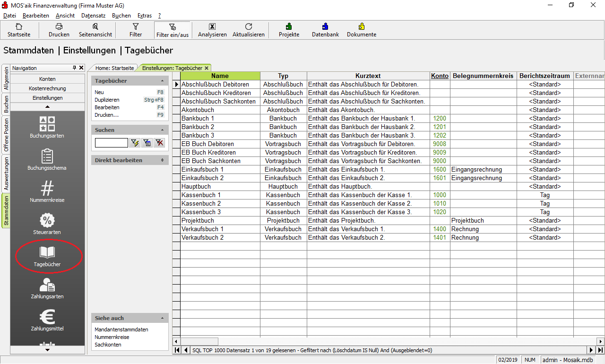Toggle the Filter ein/aus button
Viewport: 605px width, 364px height.
click(x=173, y=30)
